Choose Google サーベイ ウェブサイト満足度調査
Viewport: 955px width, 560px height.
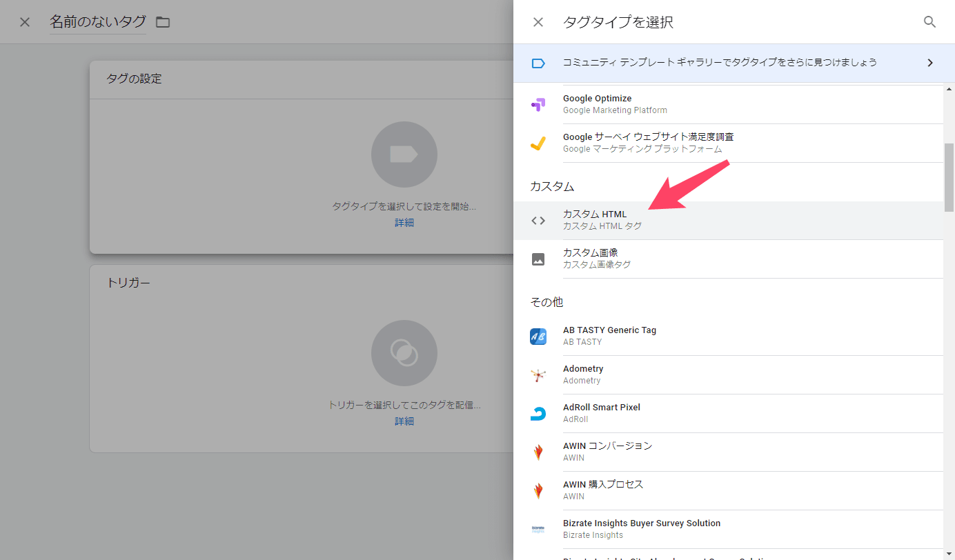(x=728, y=143)
